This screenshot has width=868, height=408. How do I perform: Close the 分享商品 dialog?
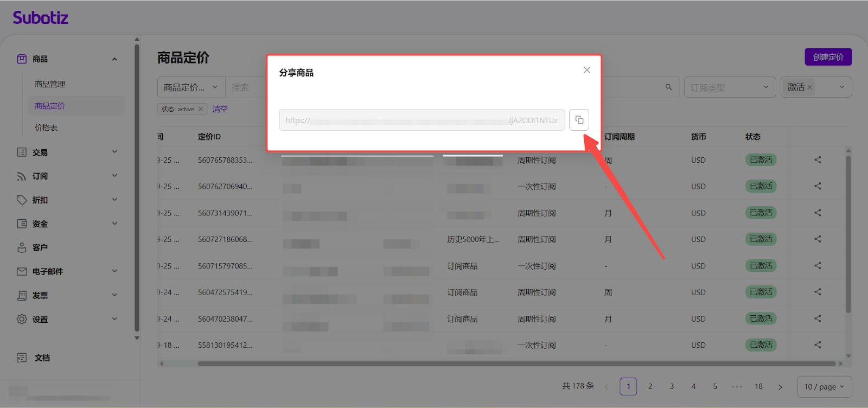tap(586, 70)
